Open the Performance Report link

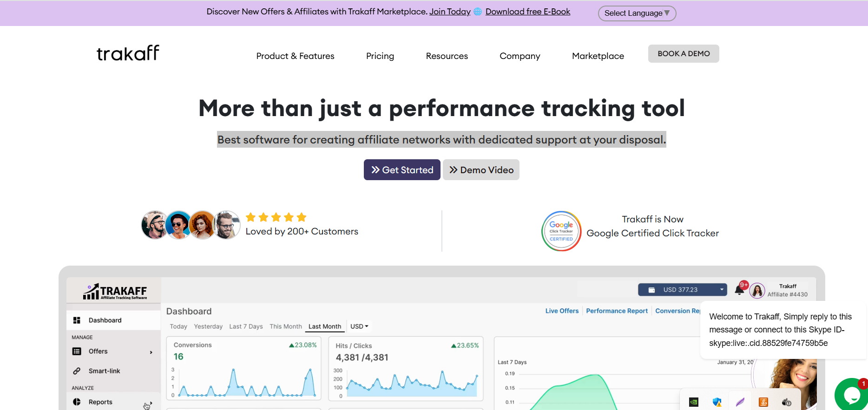pyautogui.click(x=617, y=311)
